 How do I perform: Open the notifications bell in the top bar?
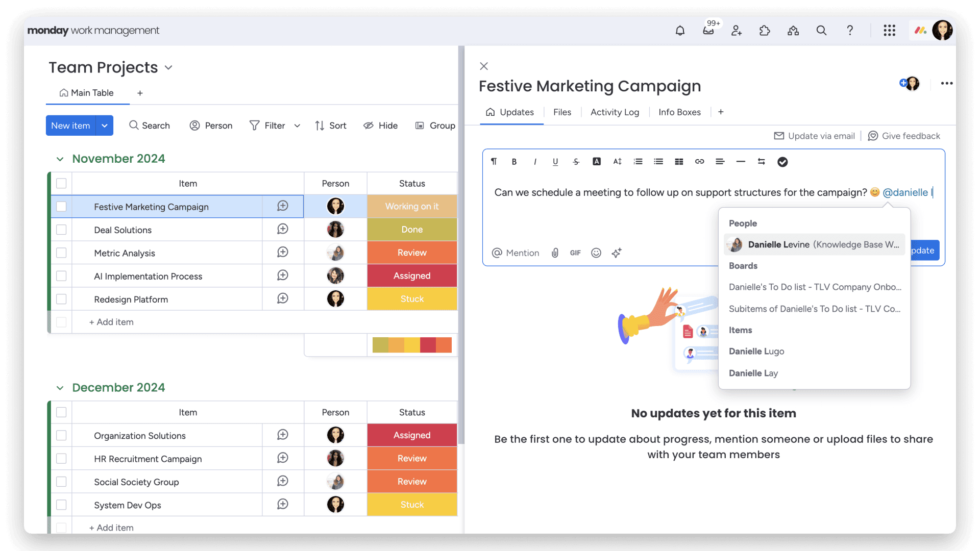click(679, 30)
